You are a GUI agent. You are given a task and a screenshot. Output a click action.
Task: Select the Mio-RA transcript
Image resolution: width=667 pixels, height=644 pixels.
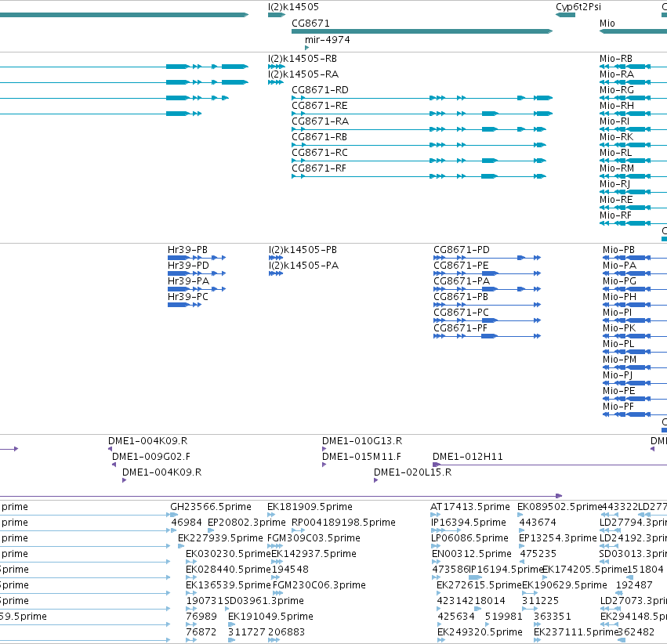click(x=617, y=74)
